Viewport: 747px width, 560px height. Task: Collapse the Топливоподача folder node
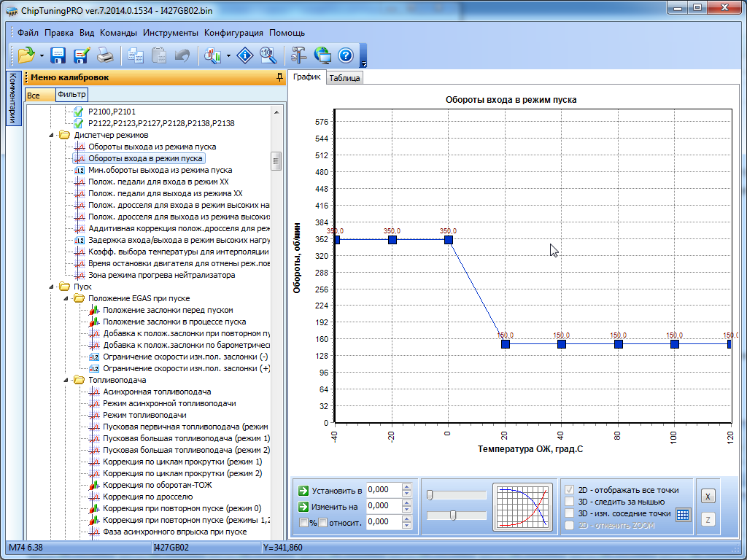click(66, 380)
